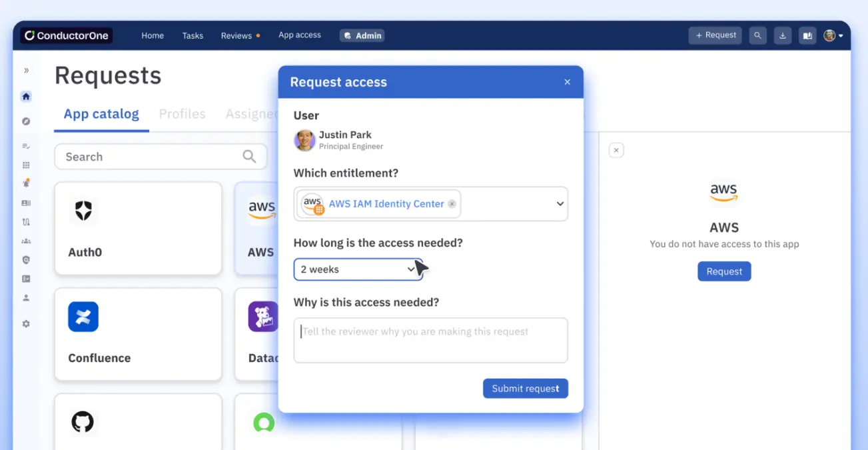This screenshot has width=868, height=450.
Task: Remove the AWS IAM Identity Center chip
Action: (x=452, y=204)
